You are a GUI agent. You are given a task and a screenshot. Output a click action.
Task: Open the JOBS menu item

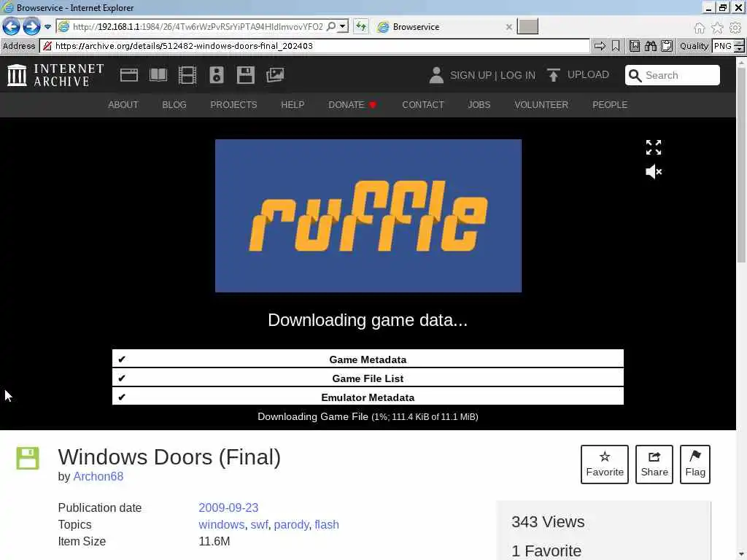click(x=479, y=105)
